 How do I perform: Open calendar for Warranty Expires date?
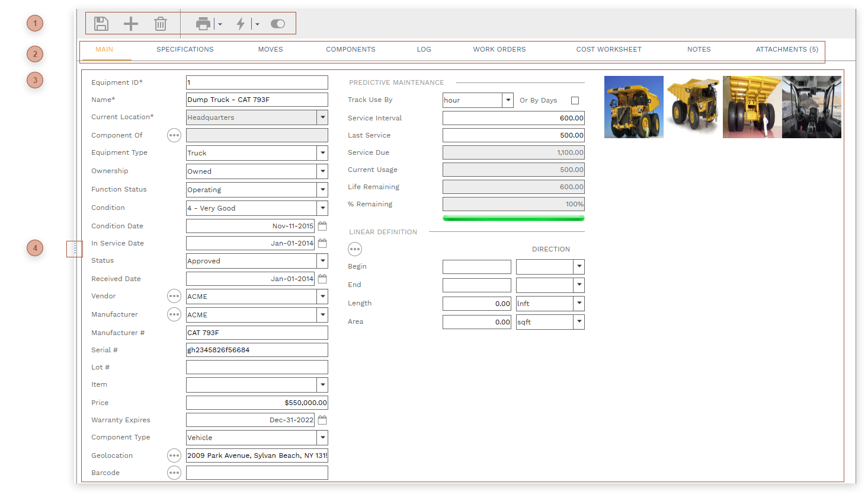(322, 420)
